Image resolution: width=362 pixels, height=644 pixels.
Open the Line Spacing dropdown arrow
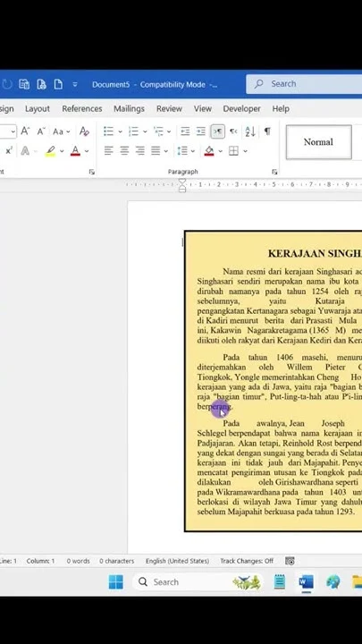(192, 151)
